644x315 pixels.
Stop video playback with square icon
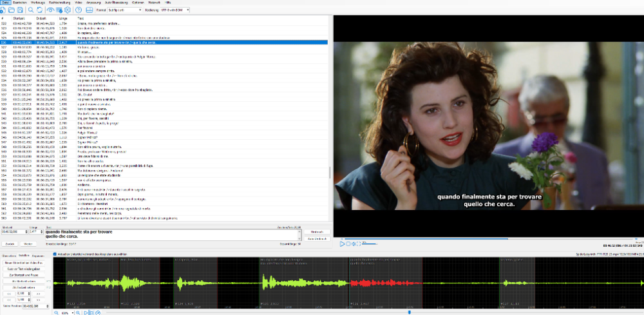pos(348,244)
